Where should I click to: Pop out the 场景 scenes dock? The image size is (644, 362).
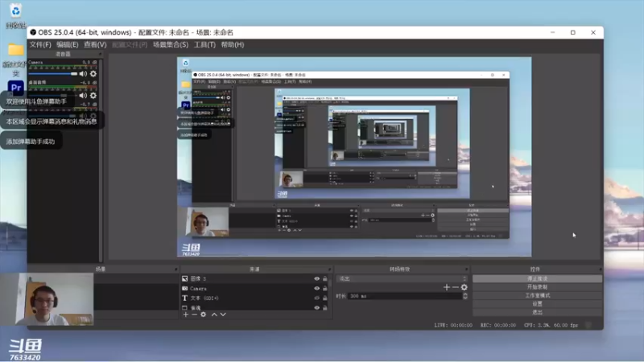176,269
